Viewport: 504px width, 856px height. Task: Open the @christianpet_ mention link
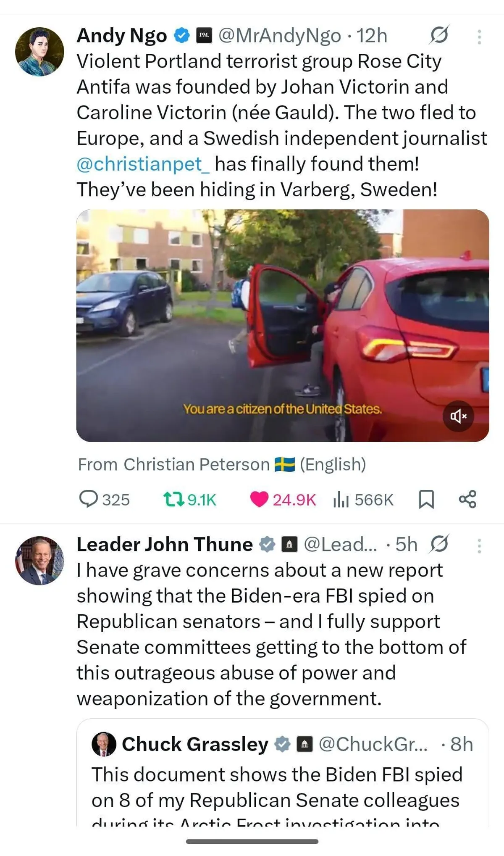(x=143, y=164)
